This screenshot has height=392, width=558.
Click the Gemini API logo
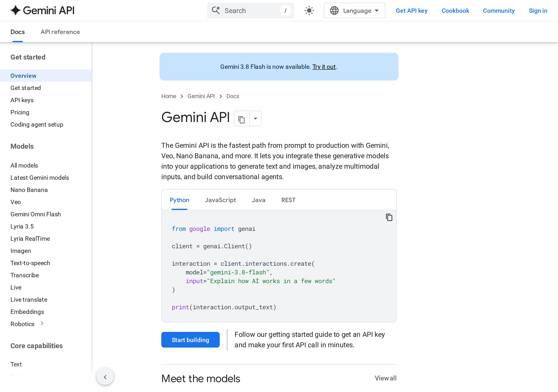coord(42,10)
